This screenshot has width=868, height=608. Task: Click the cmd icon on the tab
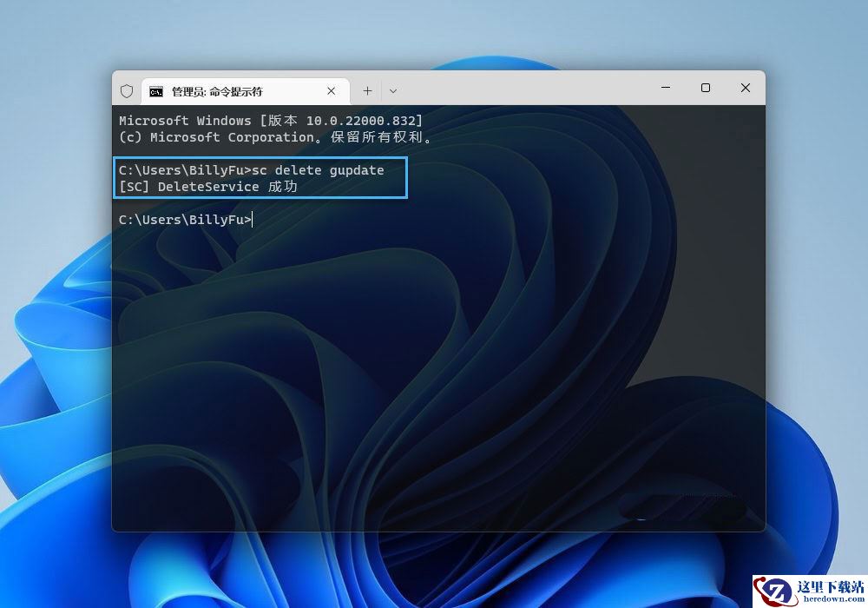point(156,91)
